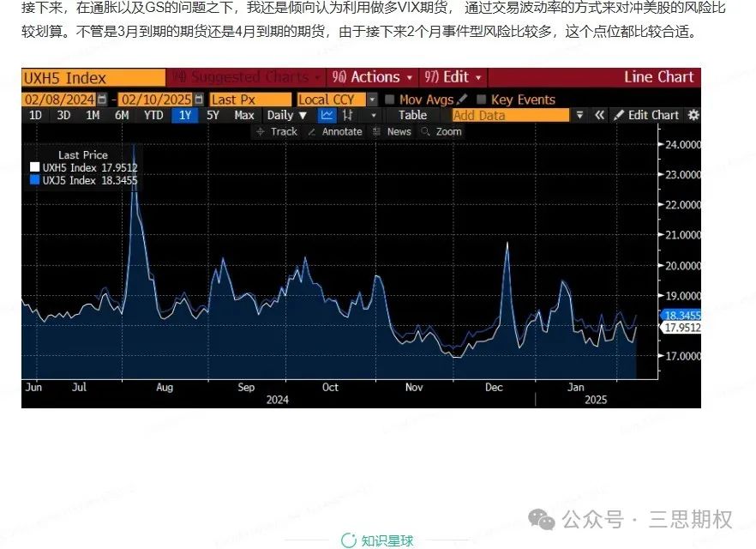Select 6M time range tab
Viewport: 756px width, 549px height.
click(122, 115)
